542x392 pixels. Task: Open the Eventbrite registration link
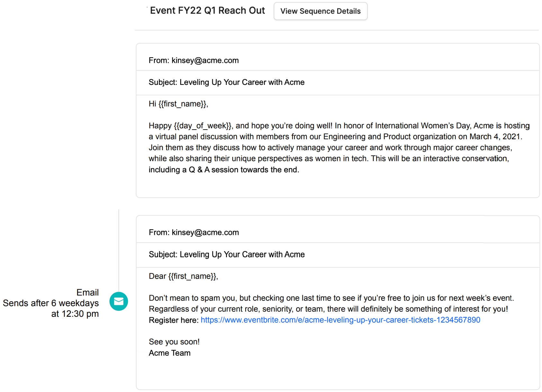[x=340, y=320]
